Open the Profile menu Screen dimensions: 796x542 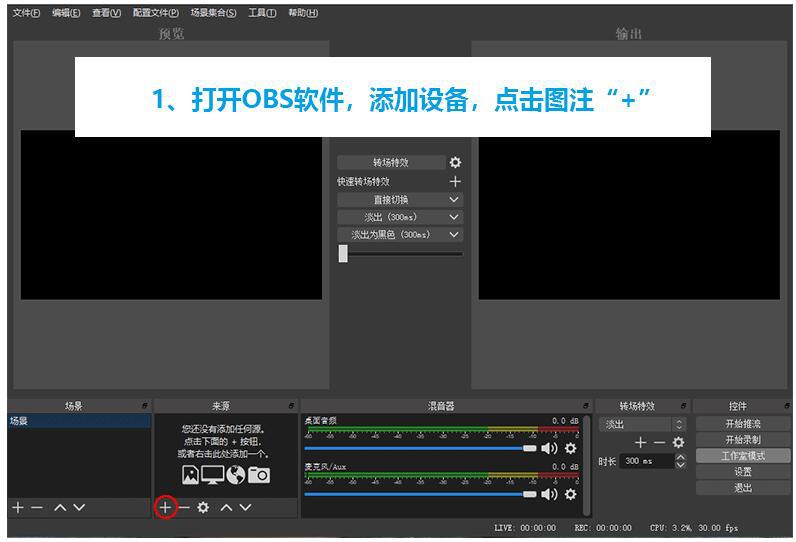[155, 13]
